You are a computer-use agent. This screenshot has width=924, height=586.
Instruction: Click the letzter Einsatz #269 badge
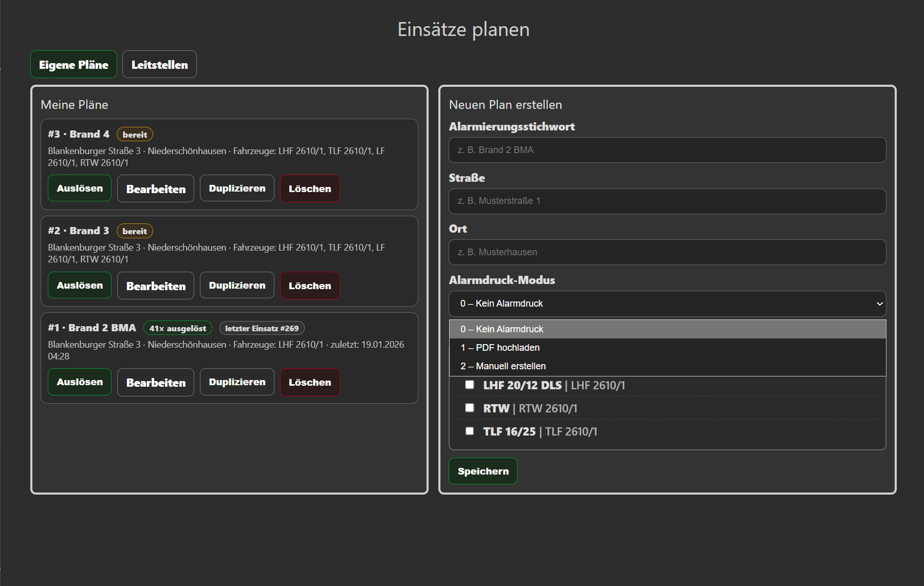coord(262,328)
